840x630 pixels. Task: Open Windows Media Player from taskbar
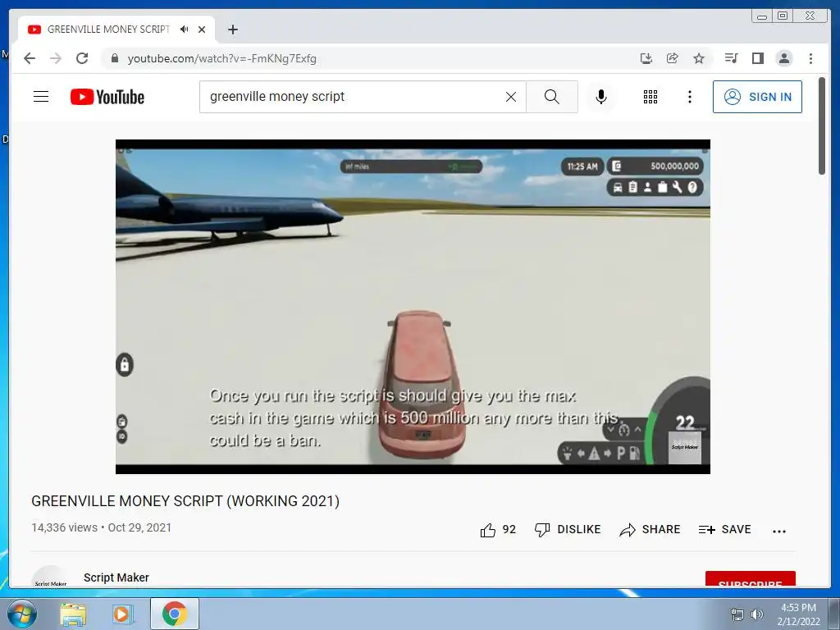tap(122, 614)
